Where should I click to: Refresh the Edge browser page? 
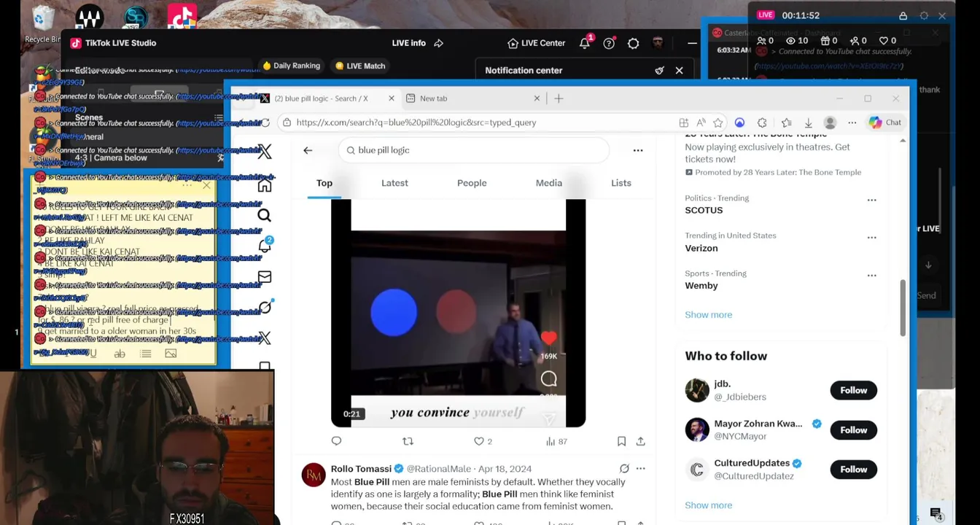pos(265,122)
